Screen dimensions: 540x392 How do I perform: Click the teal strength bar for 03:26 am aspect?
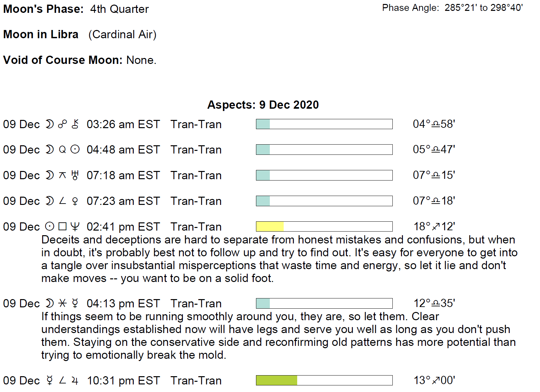coord(263,124)
